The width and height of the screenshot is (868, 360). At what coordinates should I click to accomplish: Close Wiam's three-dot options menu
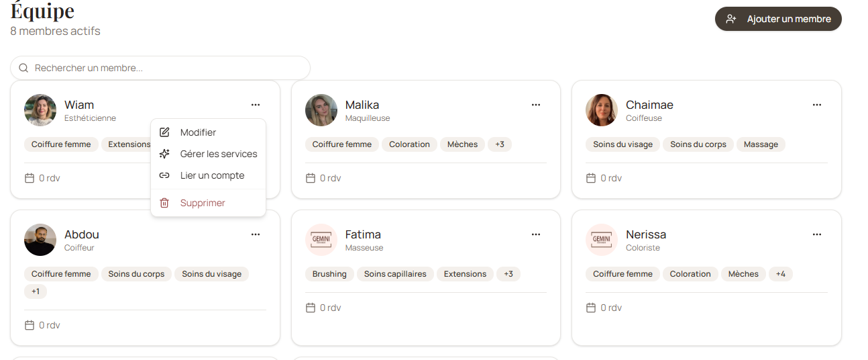256,105
